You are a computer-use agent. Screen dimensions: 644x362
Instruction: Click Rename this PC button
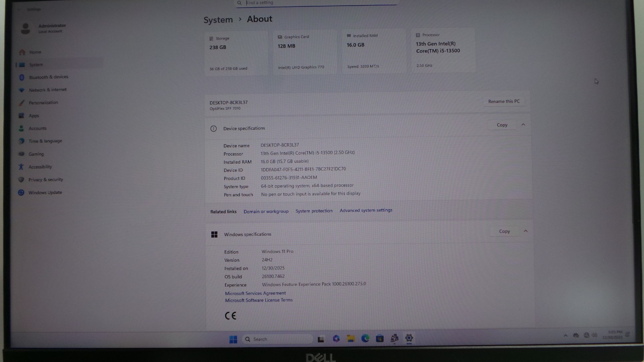tap(504, 101)
